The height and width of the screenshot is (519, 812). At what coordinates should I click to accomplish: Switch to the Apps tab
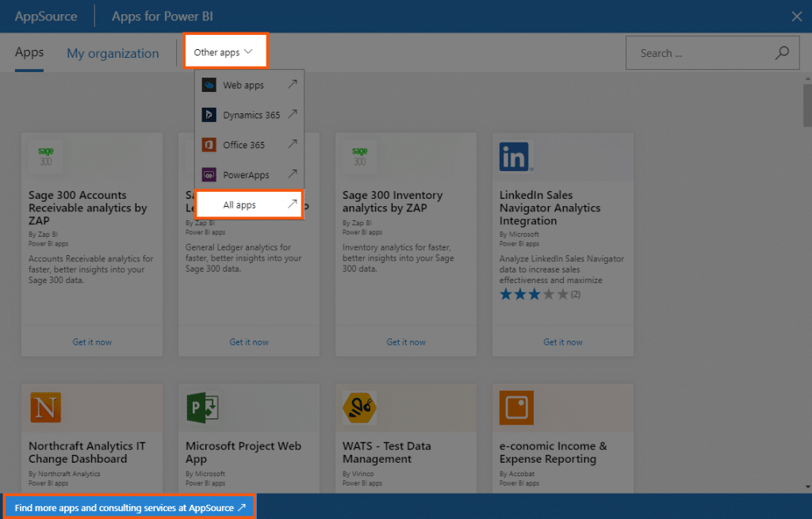29,52
